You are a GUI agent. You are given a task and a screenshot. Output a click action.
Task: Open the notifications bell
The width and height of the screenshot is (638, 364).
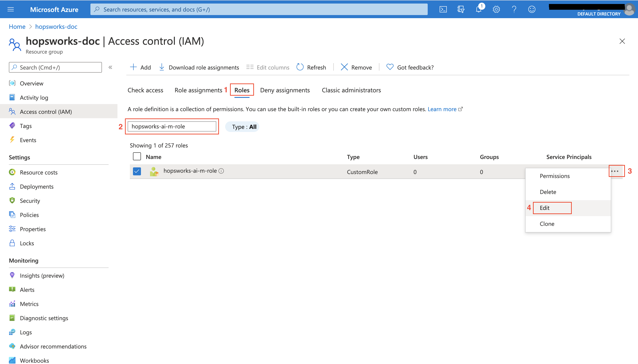pyautogui.click(x=478, y=10)
